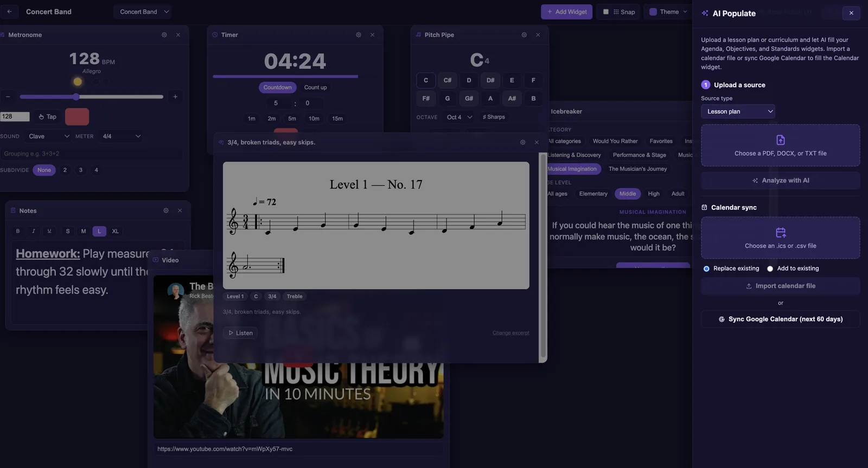Screen dimensions: 868x468
Task: Click Import calendar file button
Action: click(781, 286)
